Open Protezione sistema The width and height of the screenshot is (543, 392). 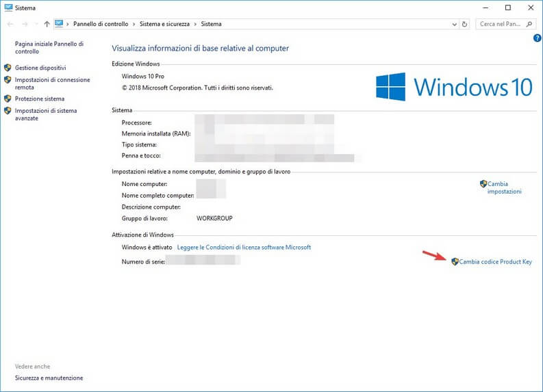click(x=40, y=99)
